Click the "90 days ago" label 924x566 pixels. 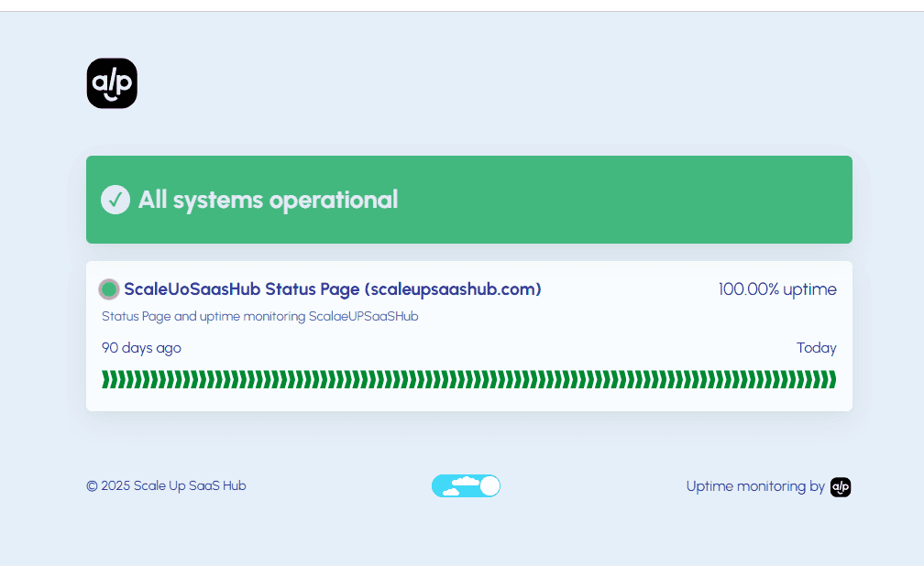[141, 348]
